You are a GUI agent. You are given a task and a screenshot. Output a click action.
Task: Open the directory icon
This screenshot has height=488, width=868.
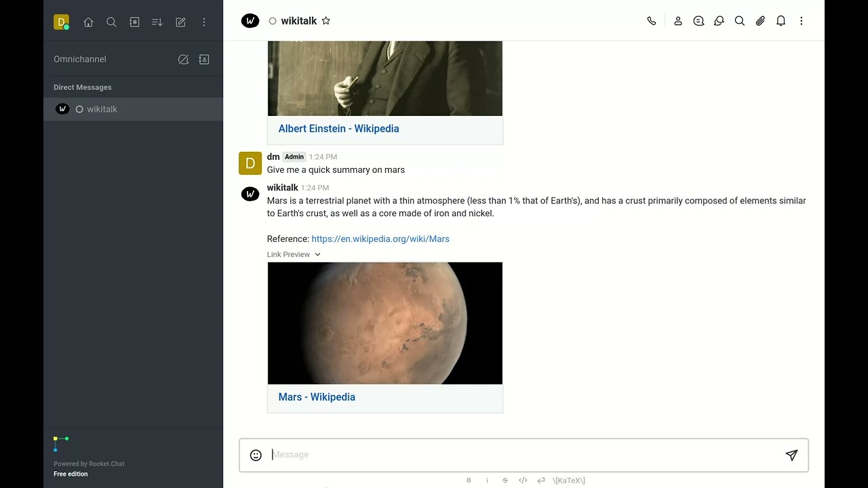pyautogui.click(x=134, y=22)
